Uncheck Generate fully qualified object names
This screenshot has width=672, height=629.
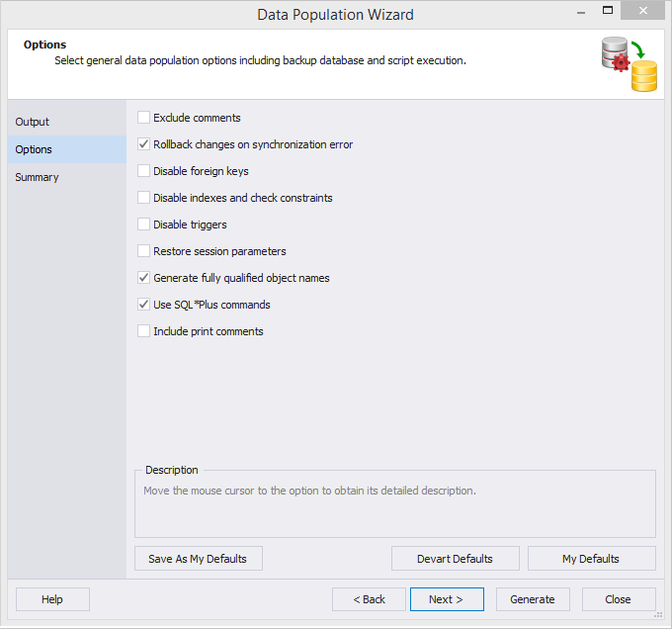click(143, 278)
